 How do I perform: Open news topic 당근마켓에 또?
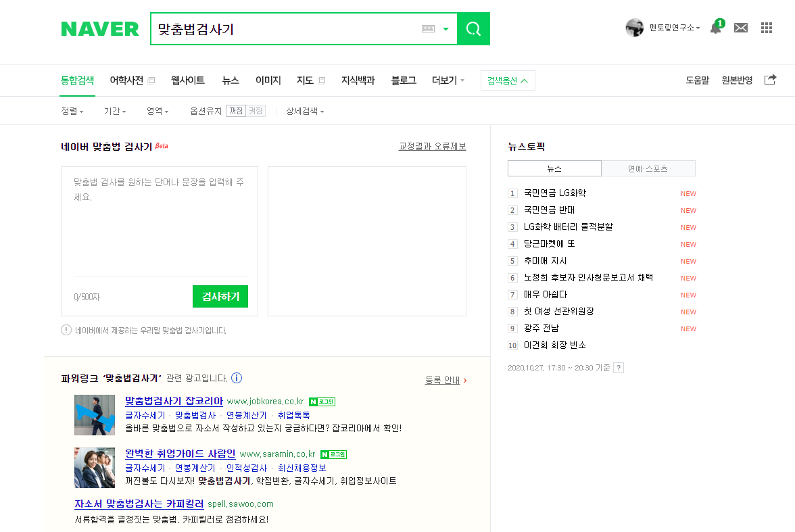coord(549,244)
